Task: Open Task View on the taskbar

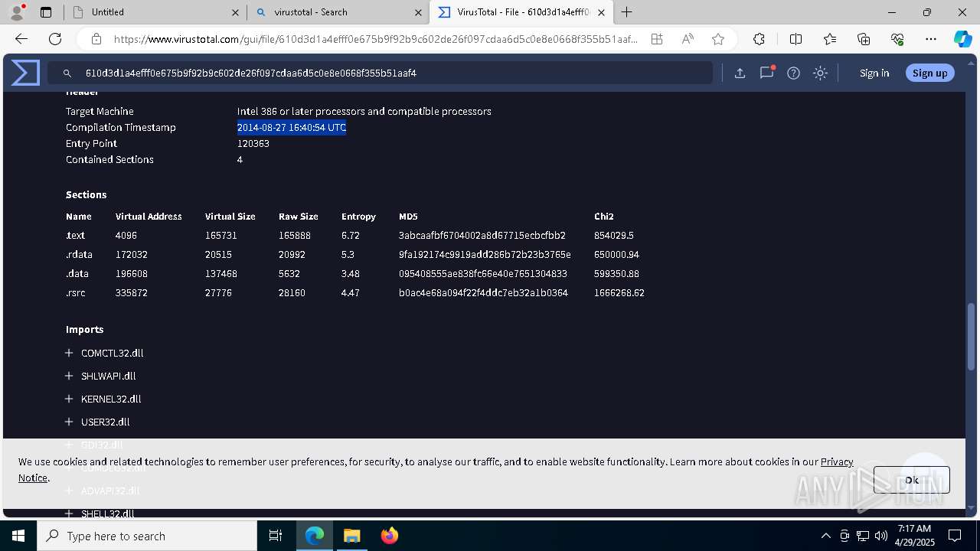Action: [x=276, y=536]
